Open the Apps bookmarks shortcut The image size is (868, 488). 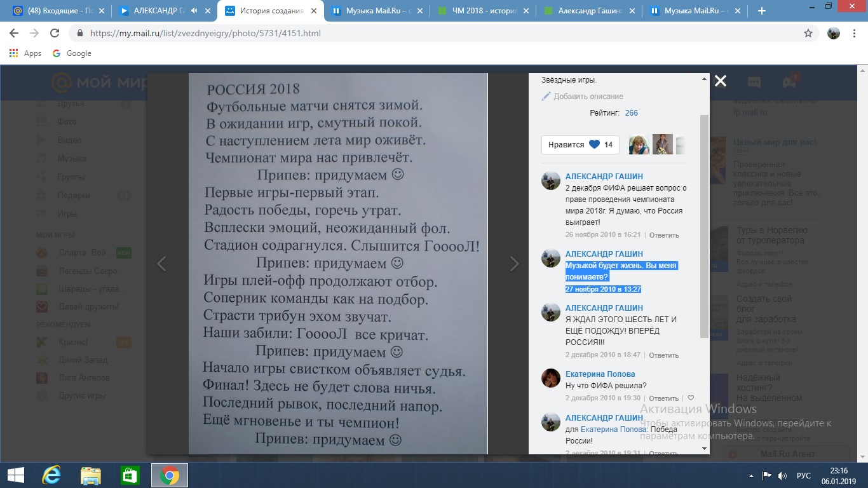pyautogui.click(x=25, y=53)
